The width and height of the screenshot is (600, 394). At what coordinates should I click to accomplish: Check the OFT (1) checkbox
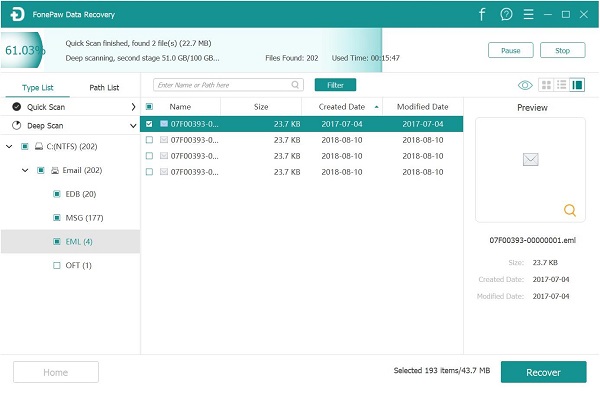(57, 265)
